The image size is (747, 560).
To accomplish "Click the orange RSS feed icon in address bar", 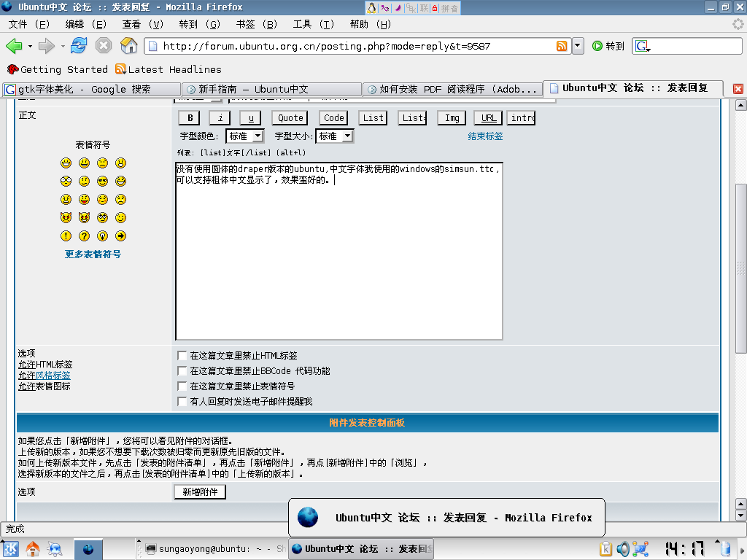I will click(x=562, y=46).
